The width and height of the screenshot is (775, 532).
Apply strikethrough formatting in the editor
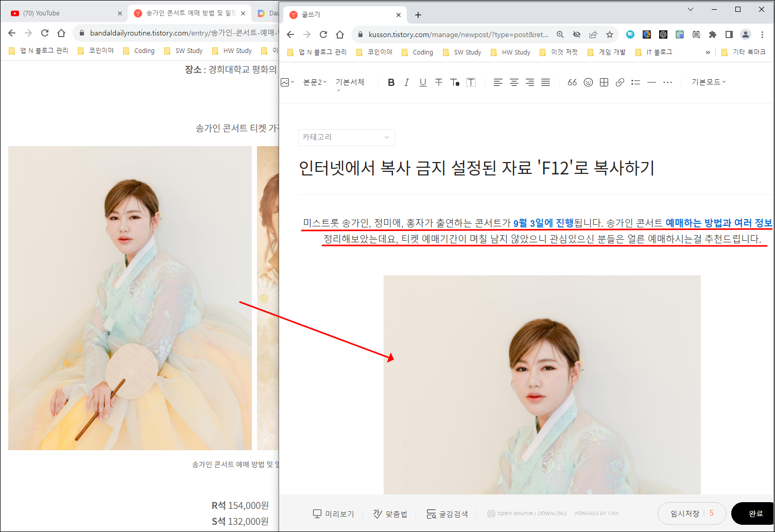point(439,82)
